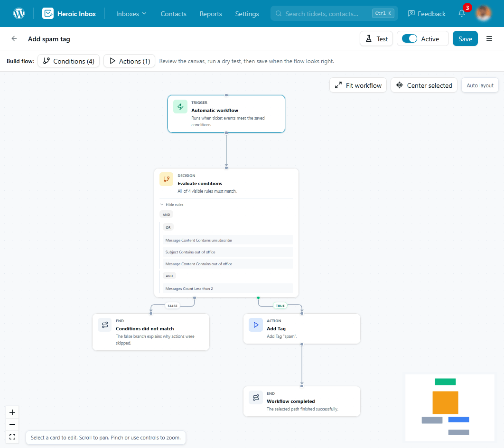Image resolution: width=504 pixels, height=448 pixels.
Task: Click the decision branch icon
Action: point(167,179)
